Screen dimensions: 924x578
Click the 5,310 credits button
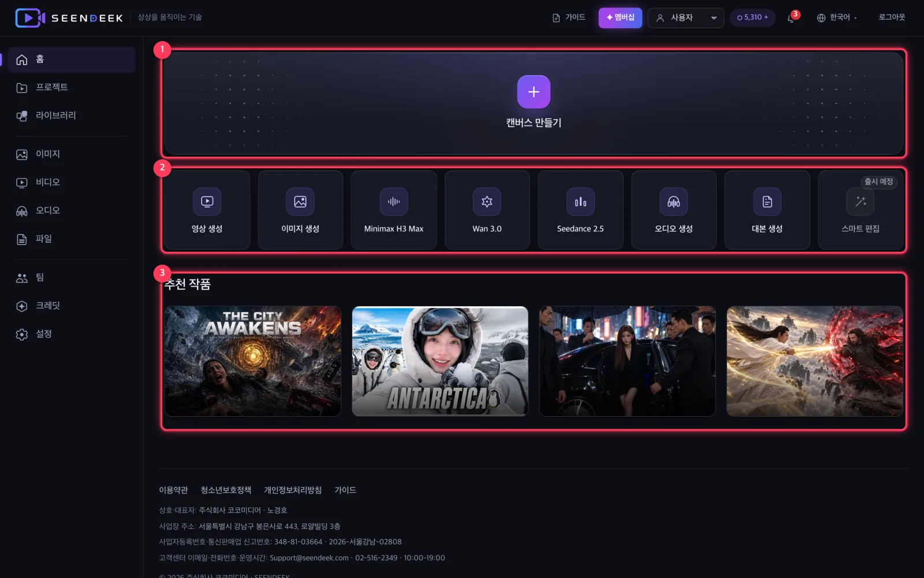click(752, 18)
